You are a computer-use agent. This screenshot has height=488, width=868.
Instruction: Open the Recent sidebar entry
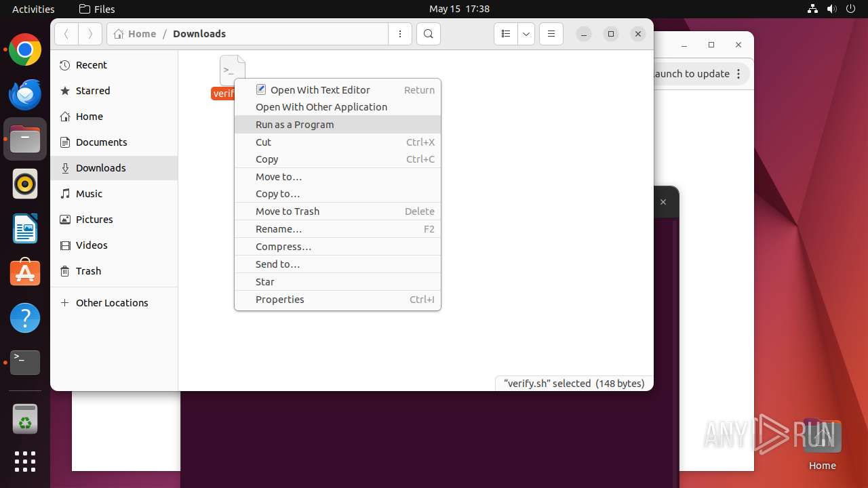tap(114, 65)
